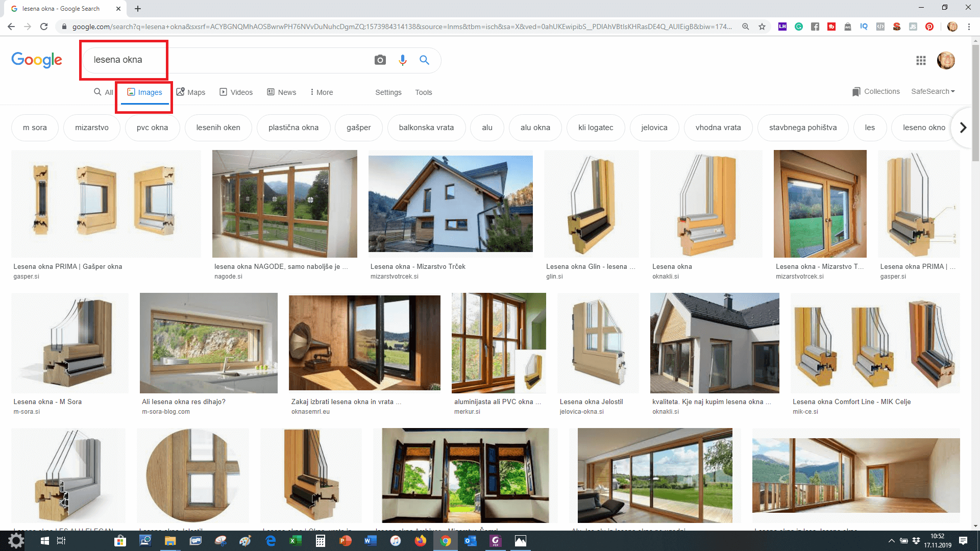Click the search by image camera icon
The image size is (980, 551).
[380, 60]
